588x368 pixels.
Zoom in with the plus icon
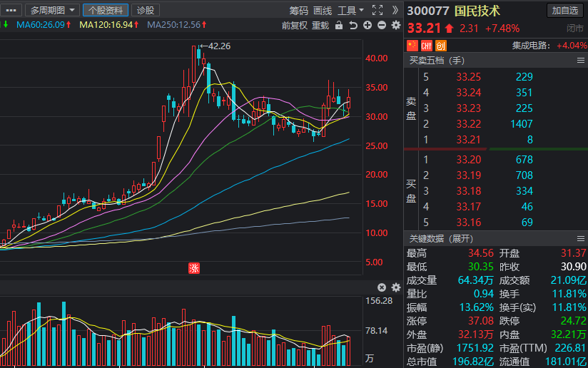367,25
